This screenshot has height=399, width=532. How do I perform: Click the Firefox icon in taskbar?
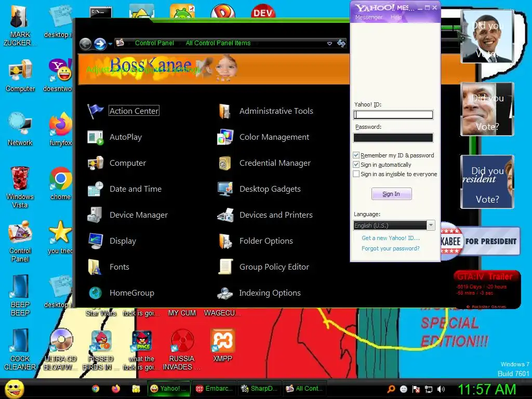click(116, 389)
